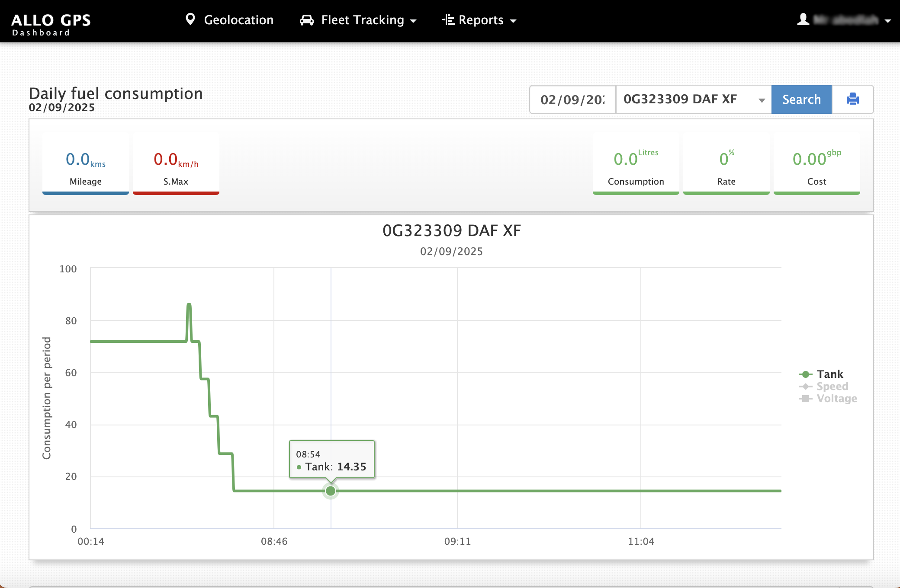Show Speed series via legend label
Image resolution: width=900 pixels, height=588 pixels.
(832, 387)
